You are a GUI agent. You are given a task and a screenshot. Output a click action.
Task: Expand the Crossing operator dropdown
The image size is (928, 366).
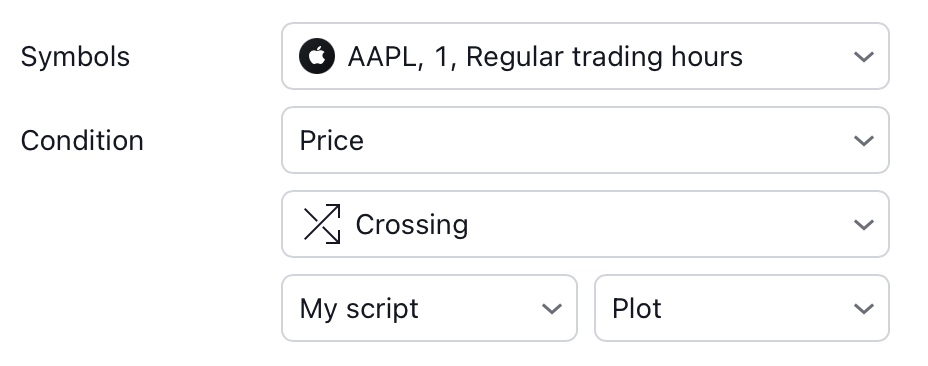pos(585,224)
